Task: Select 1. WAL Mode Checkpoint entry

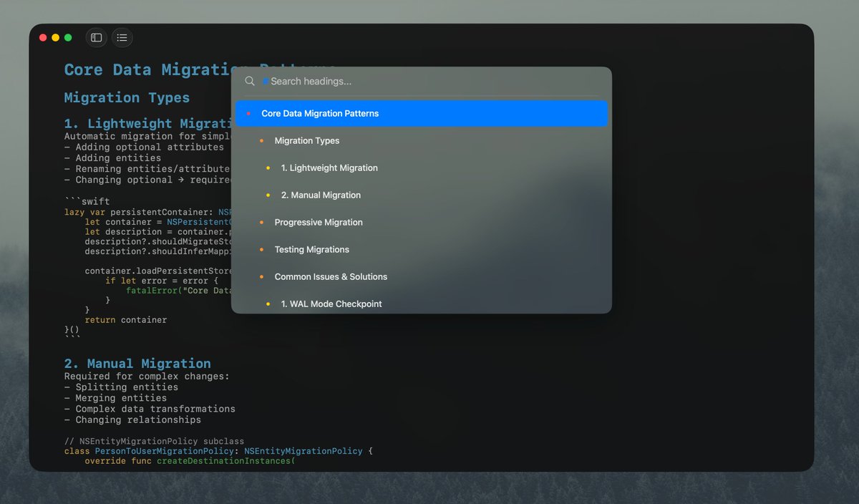Action: click(x=422, y=304)
